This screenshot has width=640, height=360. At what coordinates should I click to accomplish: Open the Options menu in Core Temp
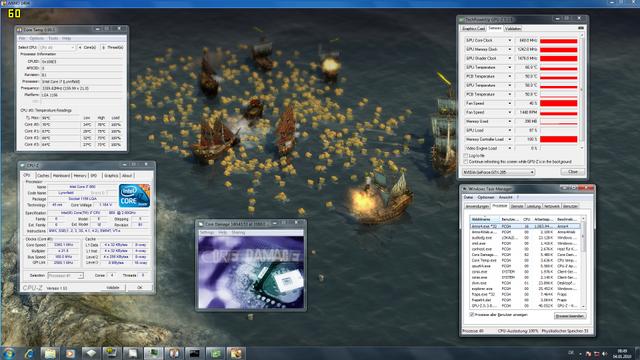36,38
